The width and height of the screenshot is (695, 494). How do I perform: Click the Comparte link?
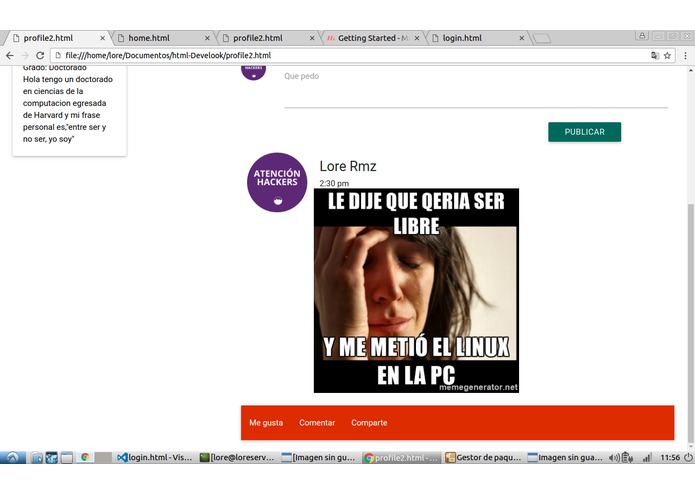tap(369, 423)
